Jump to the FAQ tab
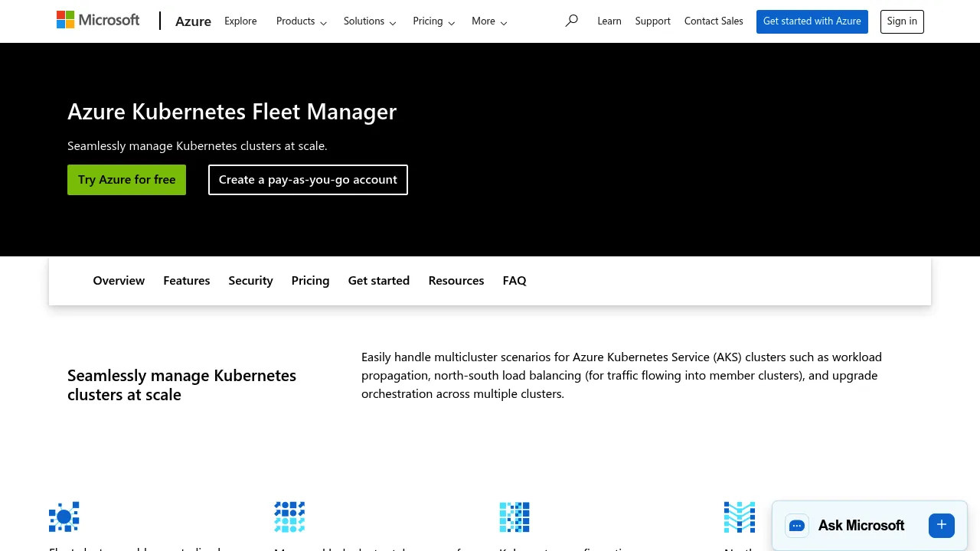The height and width of the screenshot is (551, 980). [514, 281]
